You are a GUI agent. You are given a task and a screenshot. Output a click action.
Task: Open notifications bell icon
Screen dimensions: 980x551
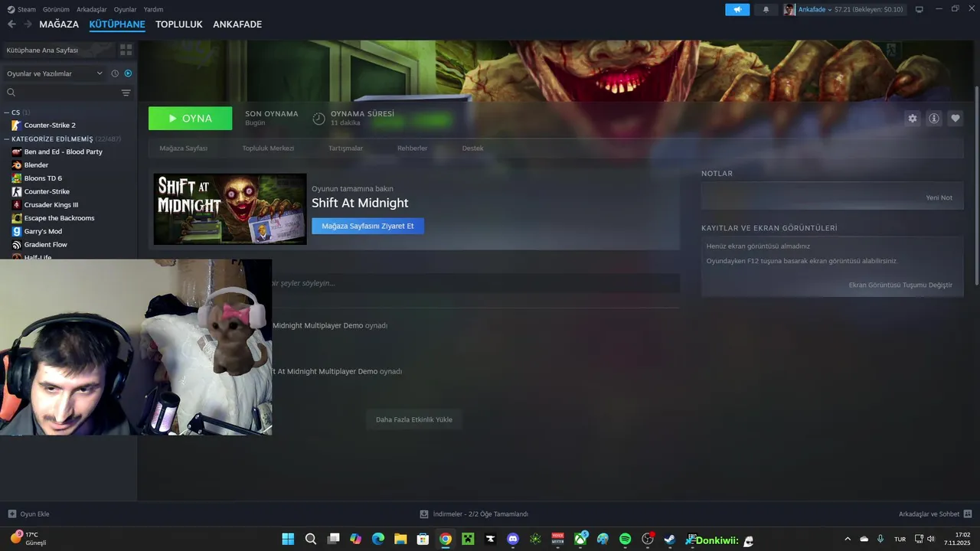point(766,9)
